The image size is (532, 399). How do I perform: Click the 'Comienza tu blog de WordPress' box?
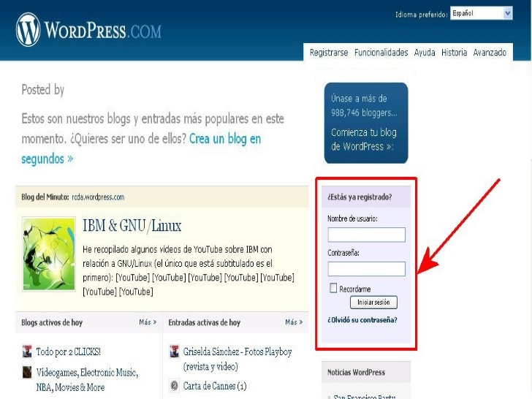click(365, 123)
